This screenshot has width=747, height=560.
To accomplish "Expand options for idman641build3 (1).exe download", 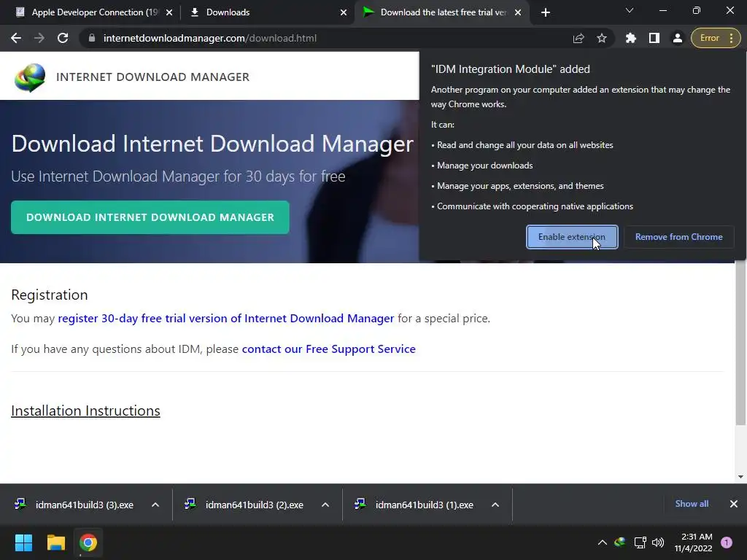I will 495,505.
